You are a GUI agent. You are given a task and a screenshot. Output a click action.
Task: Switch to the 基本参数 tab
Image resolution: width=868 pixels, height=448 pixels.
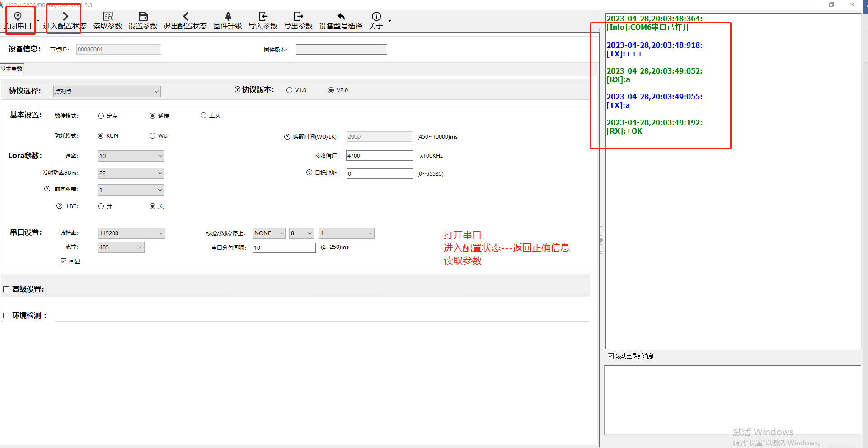click(12, 69)
